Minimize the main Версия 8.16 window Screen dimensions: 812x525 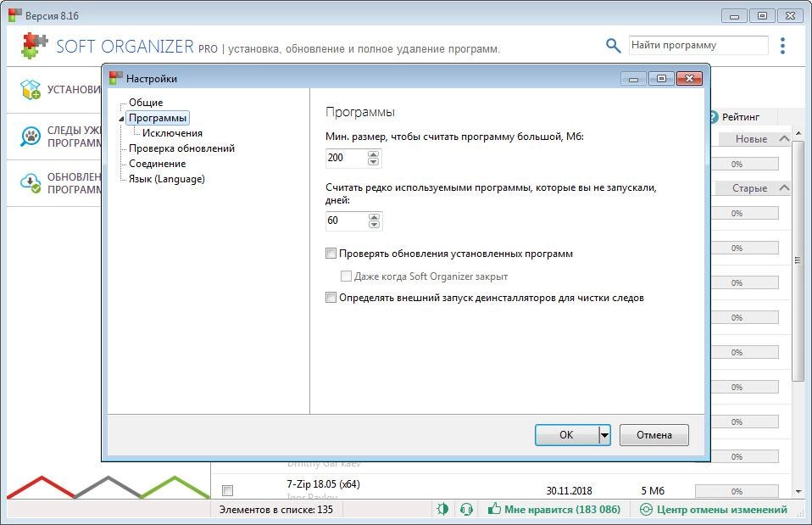click(734, 16)
